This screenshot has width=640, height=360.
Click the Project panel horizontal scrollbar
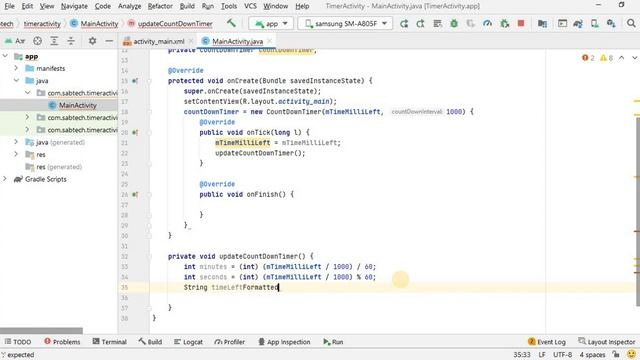41,331
